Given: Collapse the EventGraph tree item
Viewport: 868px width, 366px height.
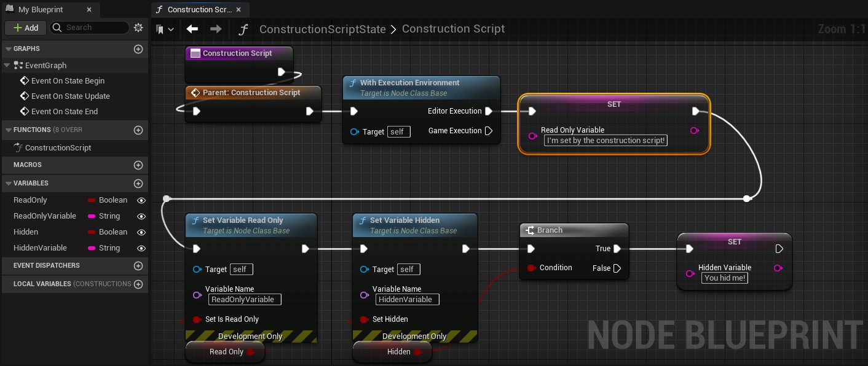Looking at the screenshot, I should coord(7,66).
